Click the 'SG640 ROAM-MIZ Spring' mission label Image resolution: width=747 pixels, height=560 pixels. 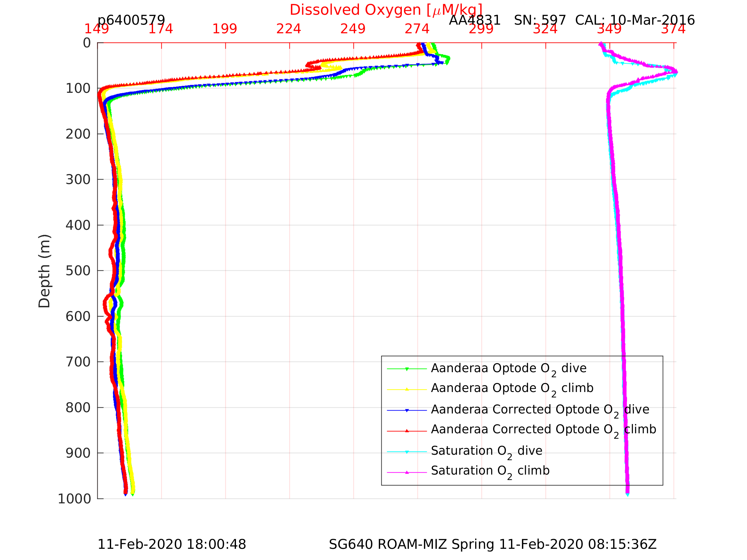[412, 544]
